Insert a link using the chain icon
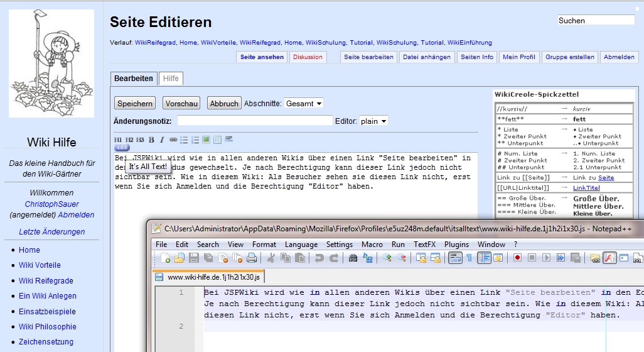The image size is (644, 352). pyautogui.click(x=173, y=140)
